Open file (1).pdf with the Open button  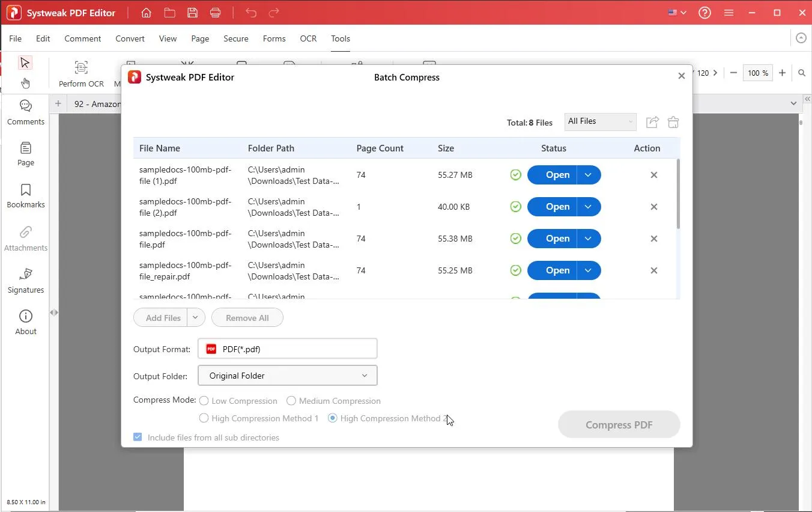point(552,175)
